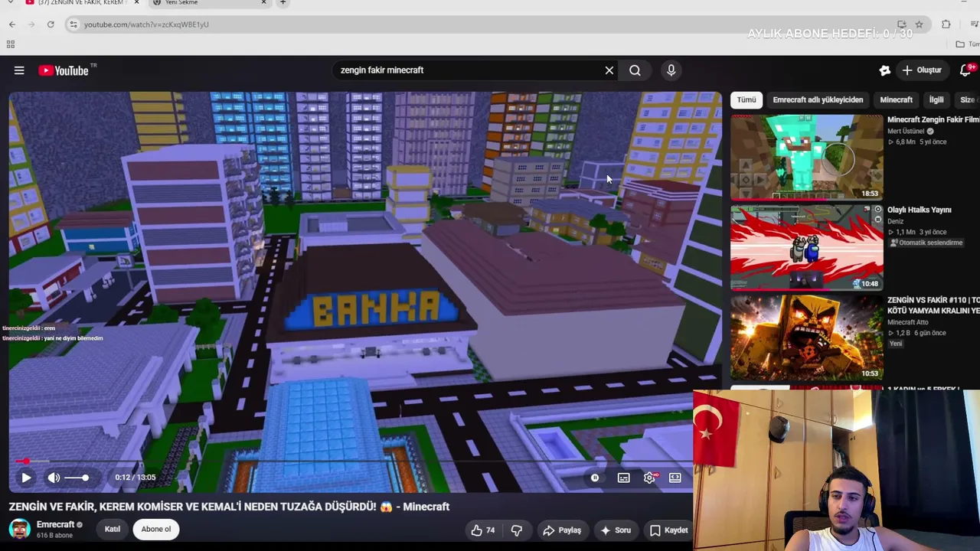Open the Emrecraft channel avatar
Screen dimensions: 980x551
point(20,529)
